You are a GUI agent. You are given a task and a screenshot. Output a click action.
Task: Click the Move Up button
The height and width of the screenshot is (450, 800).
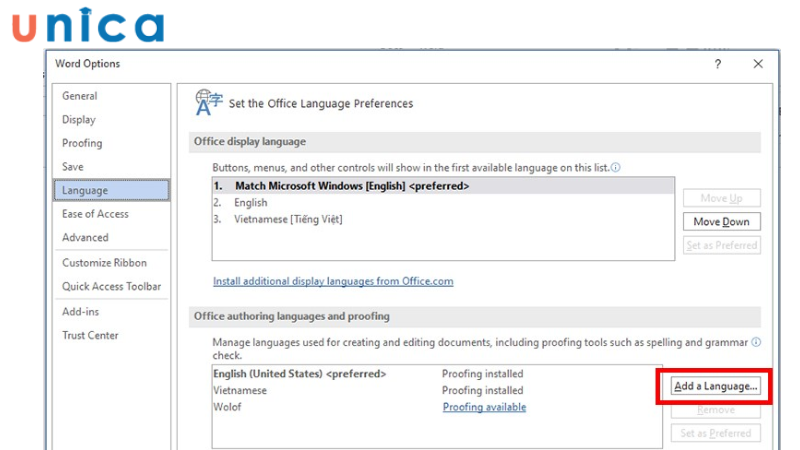[721, 198]
